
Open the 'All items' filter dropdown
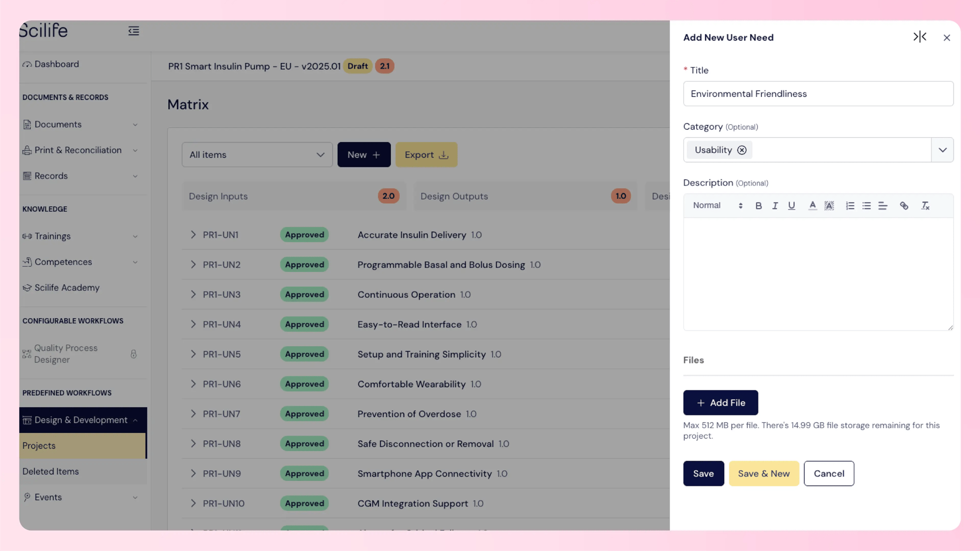pyautogui.click(x=257, y=154)
